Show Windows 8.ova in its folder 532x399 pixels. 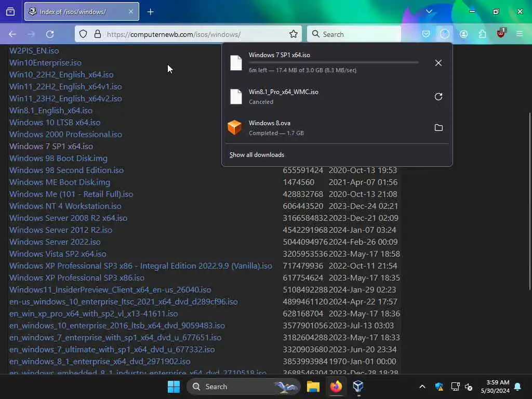(438, 128)
